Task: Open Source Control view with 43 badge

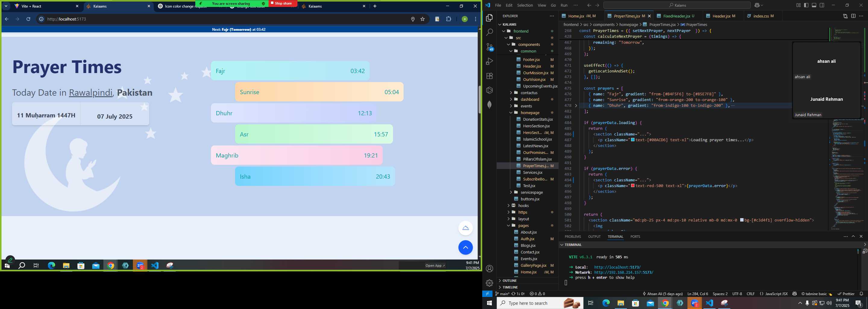Action: 489,47
